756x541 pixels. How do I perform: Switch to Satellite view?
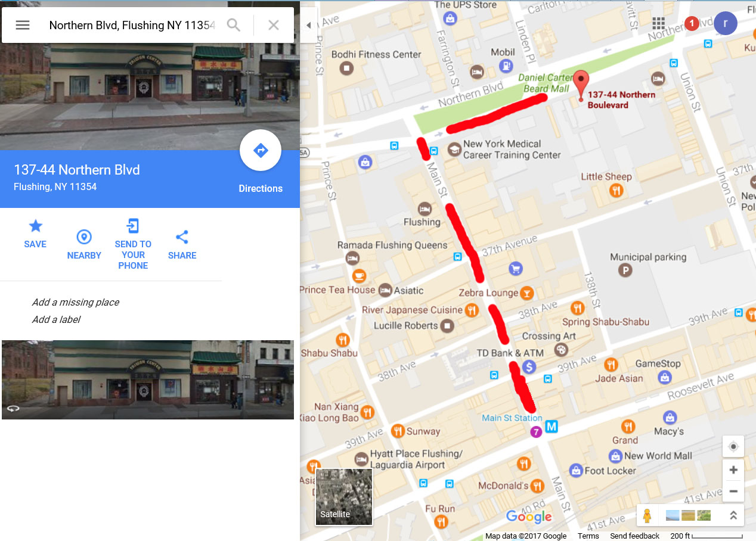(x=344, y=496)
